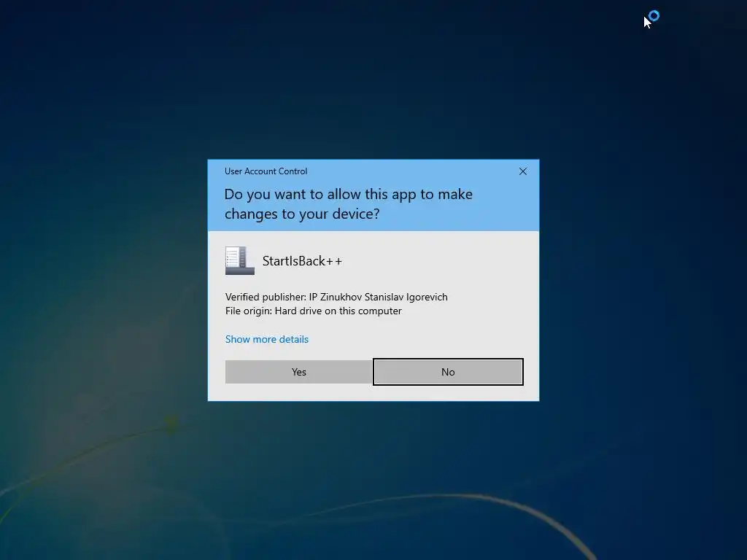Close the User Account Control dialog

pyautogui.click(x=522, y=171)
